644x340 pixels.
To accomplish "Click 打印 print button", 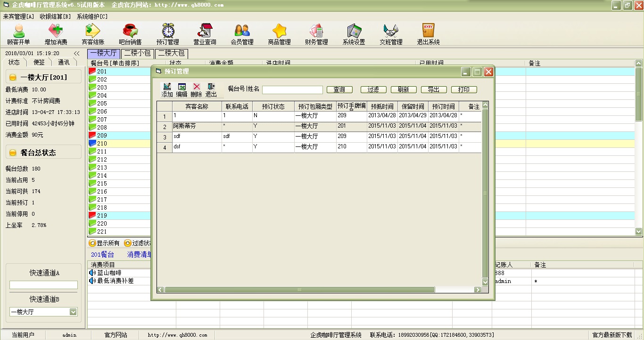I will 464,89.
